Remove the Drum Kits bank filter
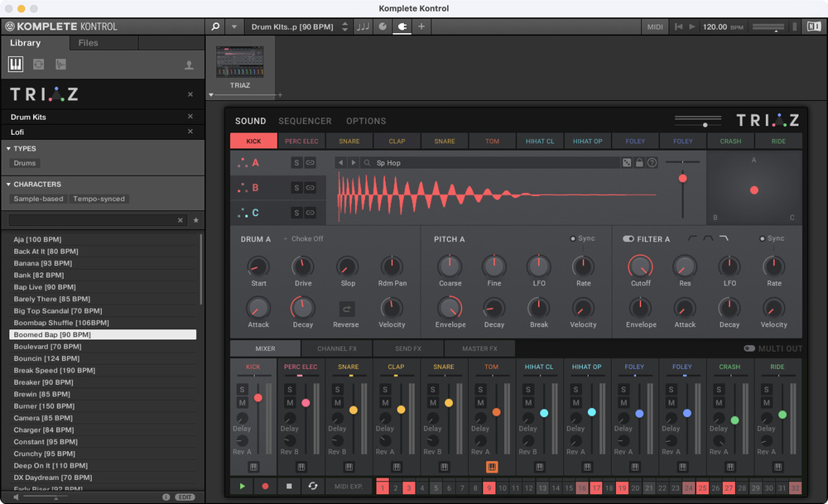This screenshot has width=828, height=504. (190, 117)
